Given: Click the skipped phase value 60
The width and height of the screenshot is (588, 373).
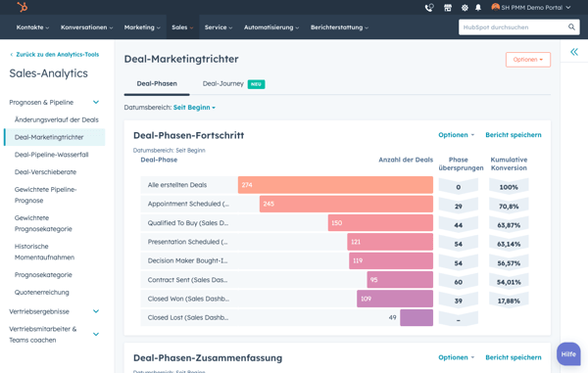Looking at the screenshot, I should point(459,282).
